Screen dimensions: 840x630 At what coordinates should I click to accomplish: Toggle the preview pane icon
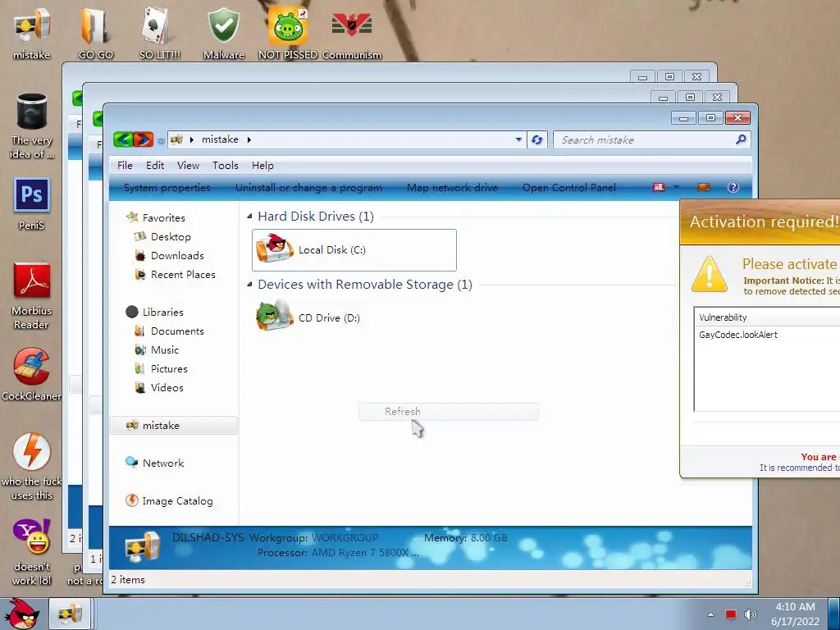point(703,187)
